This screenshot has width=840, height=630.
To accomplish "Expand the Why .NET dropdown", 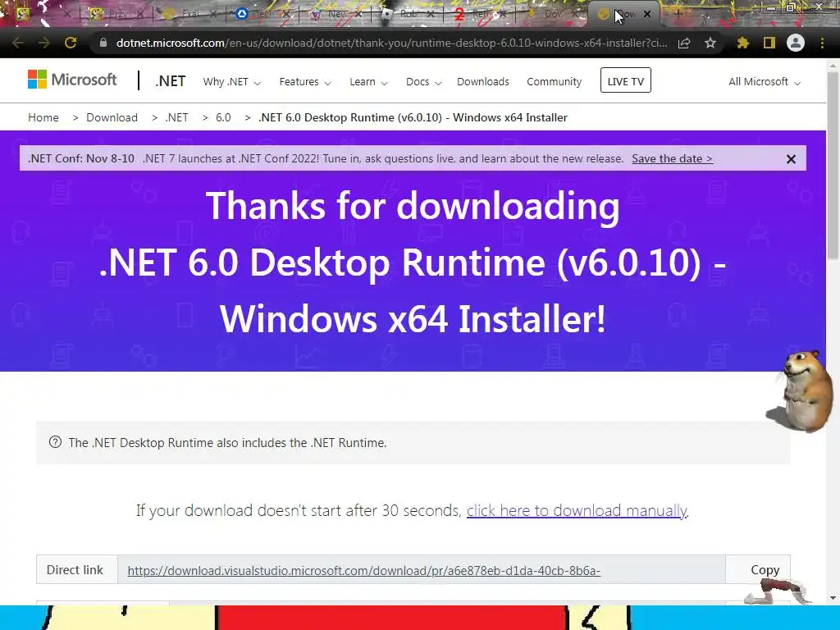I will click(x=231, y=82).
